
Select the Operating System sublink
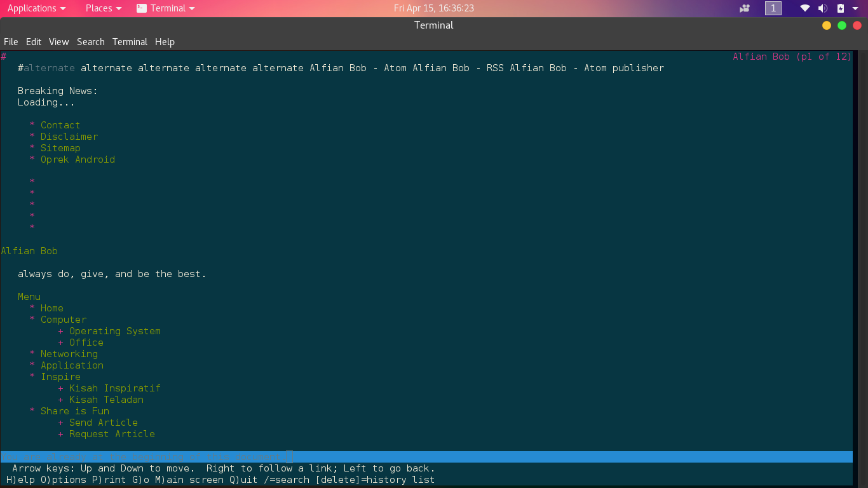(x=115, y=331)
